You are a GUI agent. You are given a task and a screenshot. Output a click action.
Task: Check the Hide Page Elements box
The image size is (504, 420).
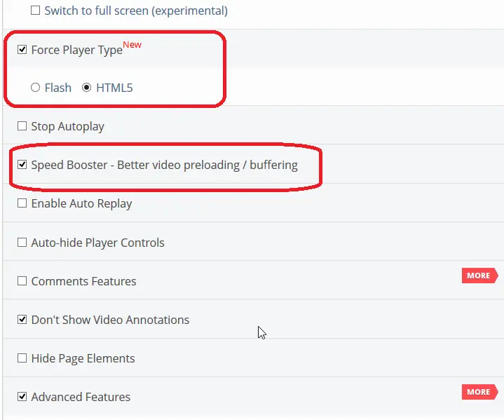[22, 358]
